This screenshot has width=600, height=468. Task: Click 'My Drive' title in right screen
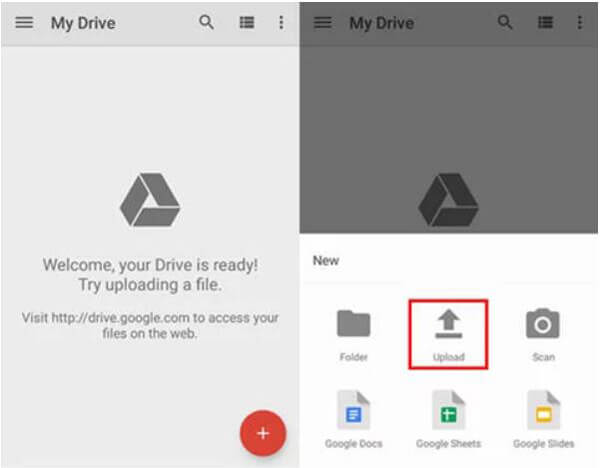click(382, 23)
